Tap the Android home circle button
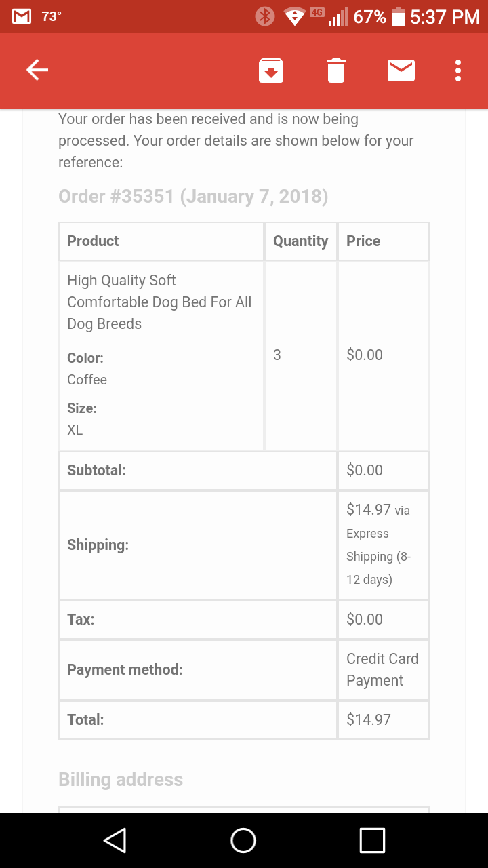Viewport: 488px width, 868px height. point(243,840)
